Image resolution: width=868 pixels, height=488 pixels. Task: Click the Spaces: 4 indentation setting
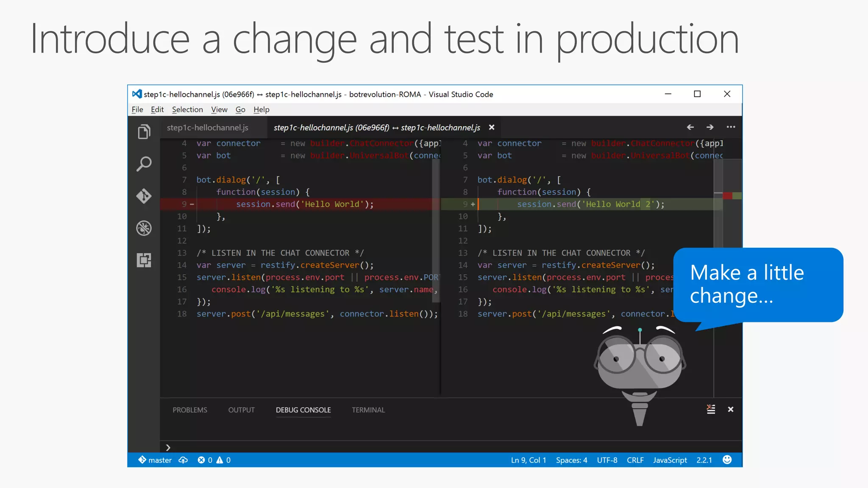(x=571, y=460)
